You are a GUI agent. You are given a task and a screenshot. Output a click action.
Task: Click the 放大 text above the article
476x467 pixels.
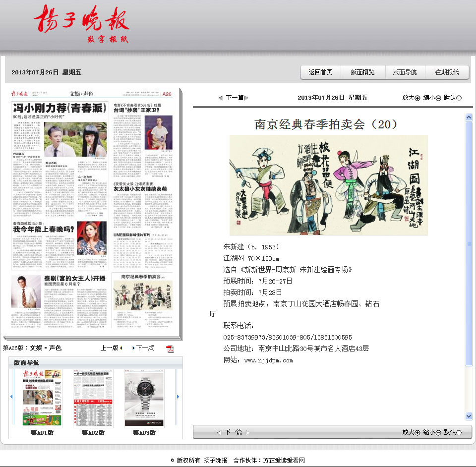(x=408, y=98)
